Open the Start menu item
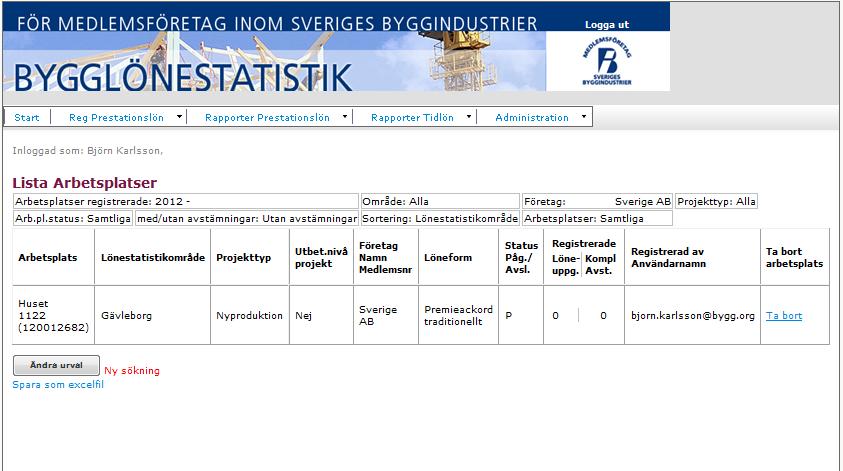 point(27,117)
